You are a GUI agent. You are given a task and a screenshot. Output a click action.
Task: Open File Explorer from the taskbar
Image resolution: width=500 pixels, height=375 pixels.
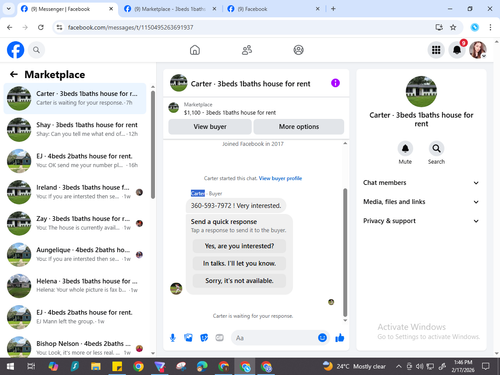pyautogui.click(x=96, y=367)
